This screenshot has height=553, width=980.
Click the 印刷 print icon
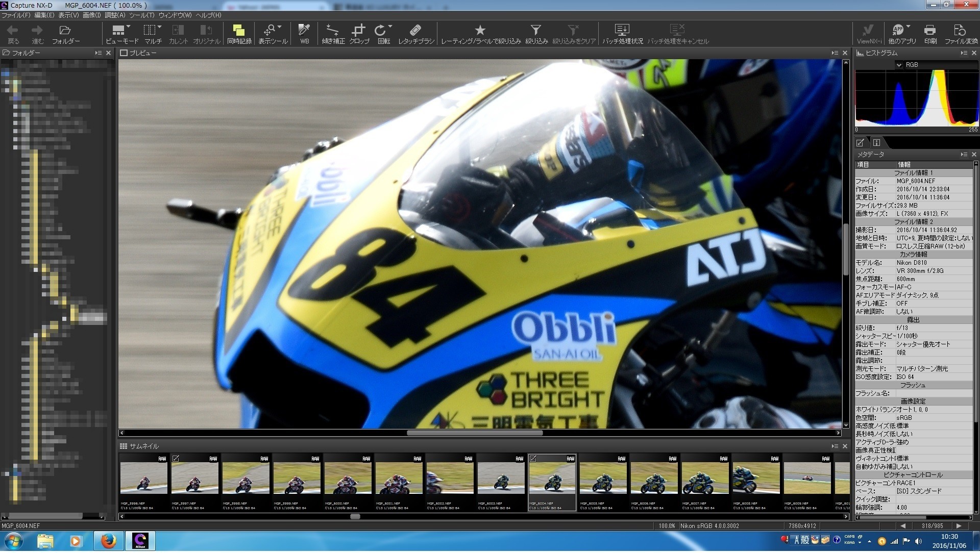pyautogui.click(x=930, y=31)
